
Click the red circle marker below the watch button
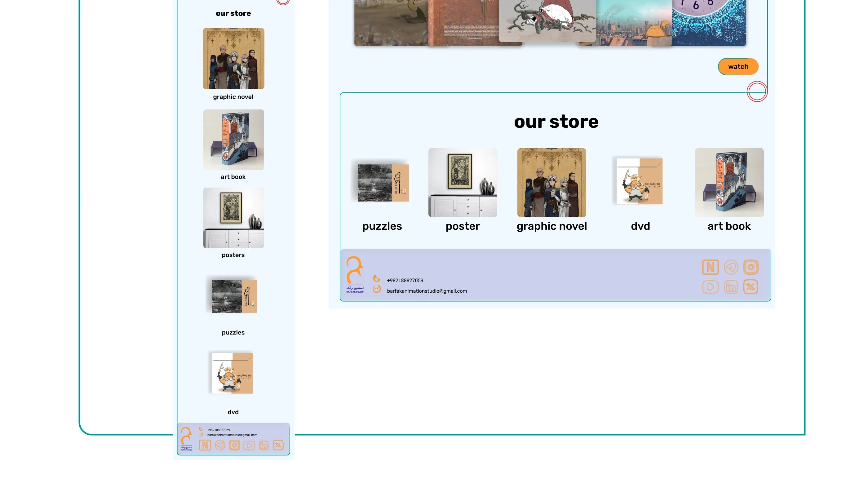tap(757, 91)
